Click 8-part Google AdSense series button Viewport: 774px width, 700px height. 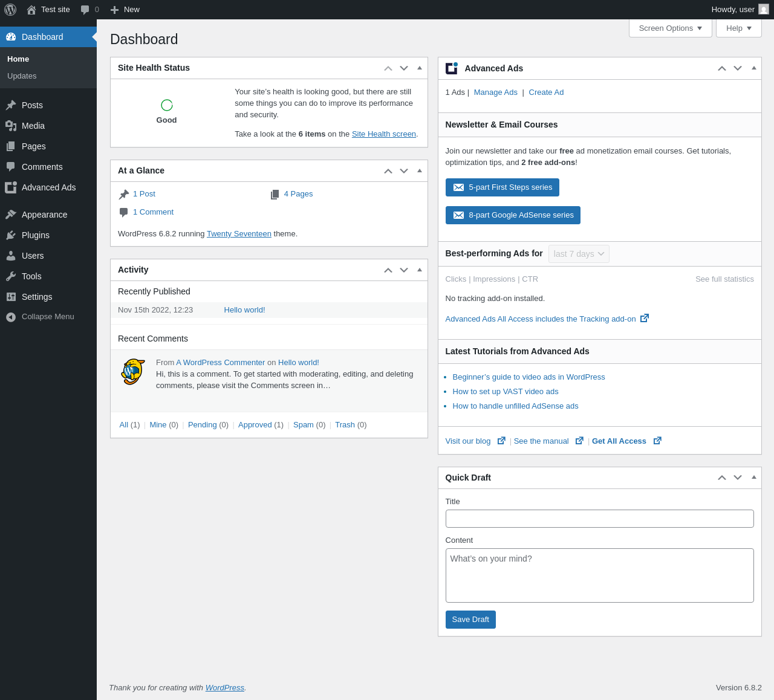pos(513,215)
